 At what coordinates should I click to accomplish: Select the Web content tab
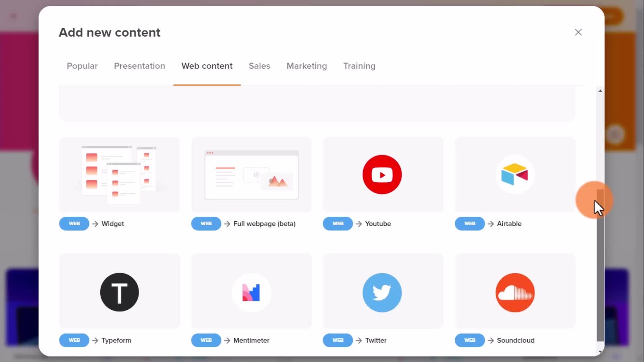pos(207,66)
